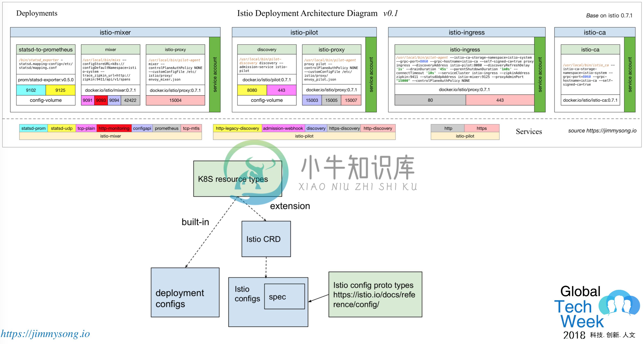Viewport: 644px width, 344px height.
Task: Click the docker.io/istio/istio-ca:0.7.1 image label
Action: click(590, 100)
